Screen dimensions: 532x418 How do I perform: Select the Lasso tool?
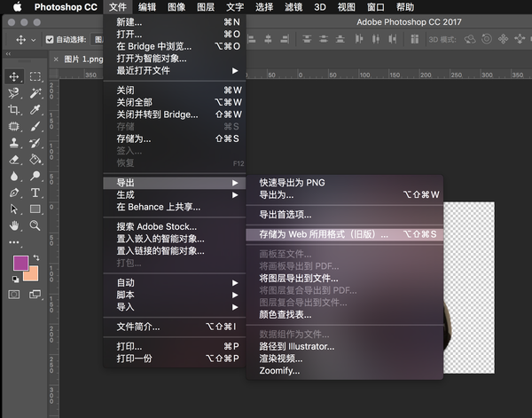pos(14,93)
